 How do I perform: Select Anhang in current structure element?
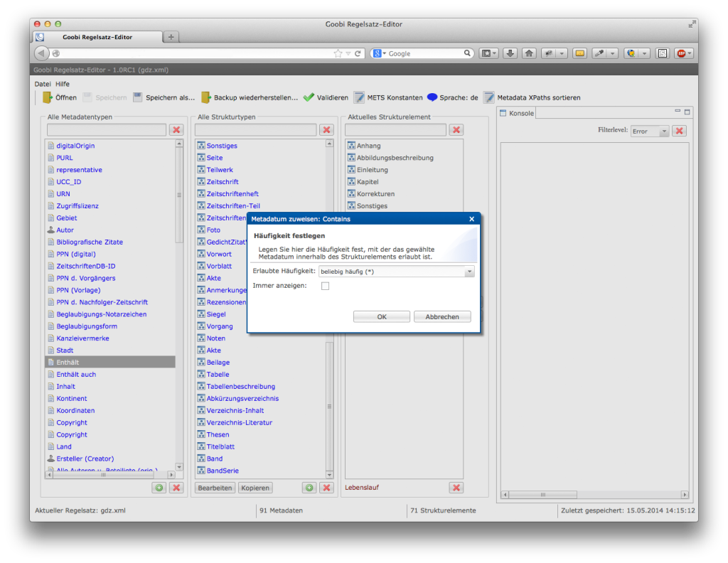pos(368,146)
